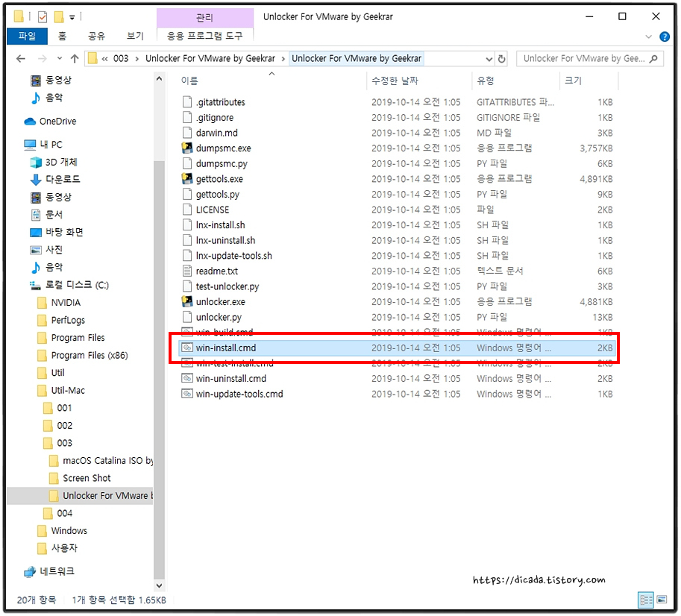Image resolution: width=681 pixels, height=616 pixels.
Task: Click the 3D 개체 cube icon
Action: (36, 162)
